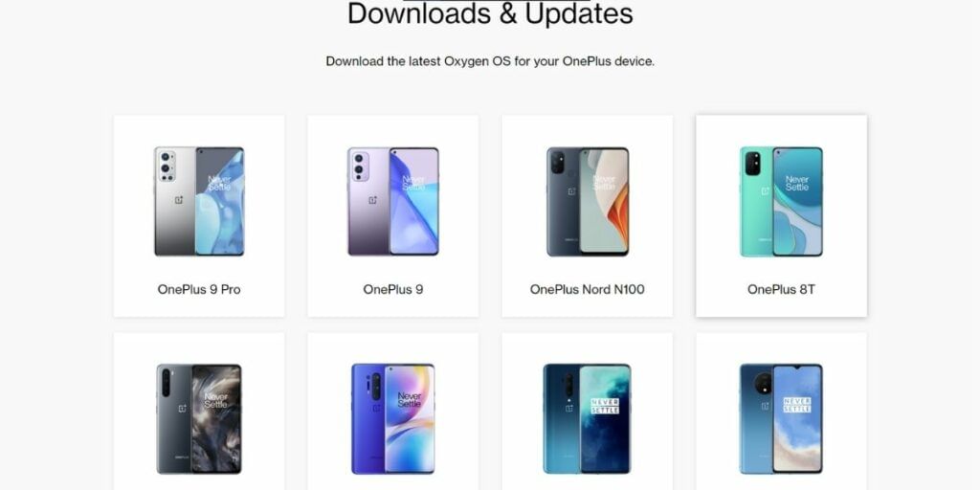Click the quad-camera module on OnePlus 9 Pro
This screenshot has height=490, width=980.
coord(166,166)
